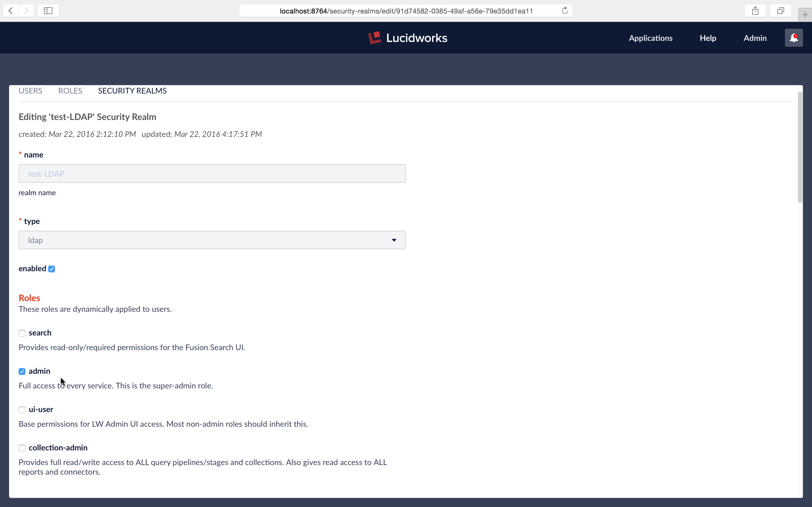The width and height of the screenshot is (812, 507).
Task: Open the Applications menu
Action: [x=651, y=38]
